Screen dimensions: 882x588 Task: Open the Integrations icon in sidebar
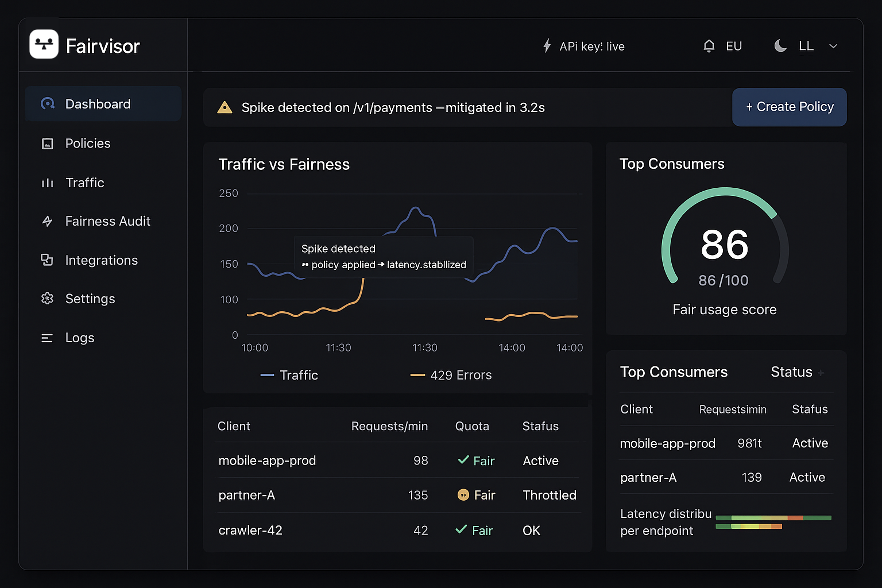pyautogui.click(x=48, y=260)
